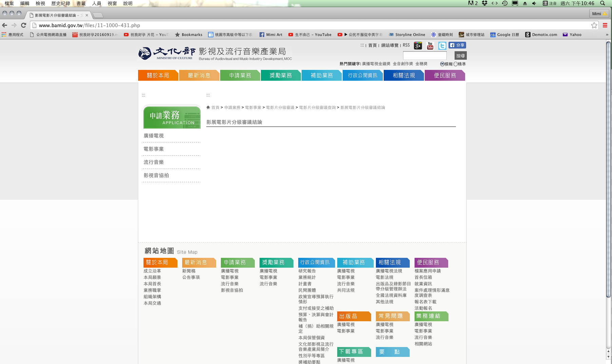The image size is (612, 364).
Task: Click the home icon in breadcrumb
Action: coord(208,108)
